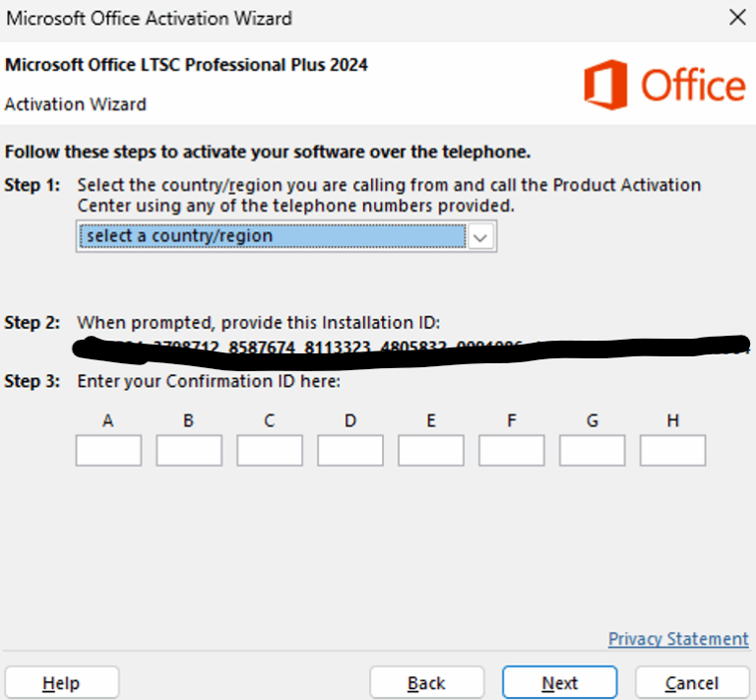The width and height of the screenshot is (756, 700).
Task: Proceed by clicking Next
Action: [559, 683]
